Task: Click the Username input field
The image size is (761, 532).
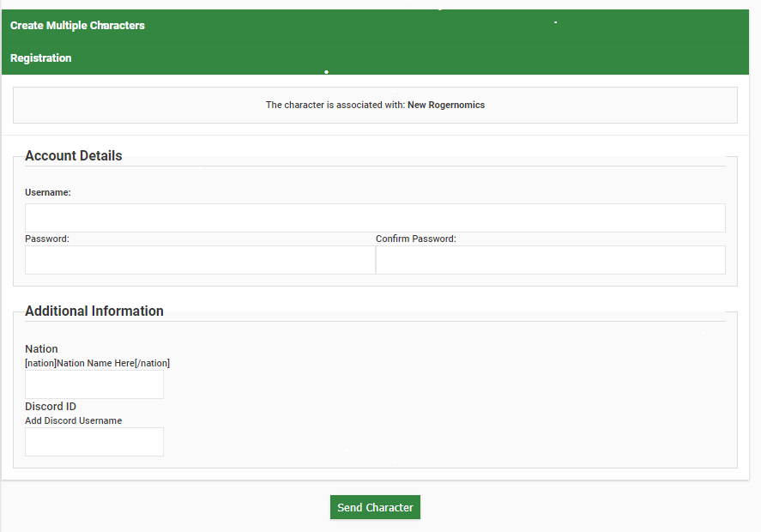Action: pos(375,218)
